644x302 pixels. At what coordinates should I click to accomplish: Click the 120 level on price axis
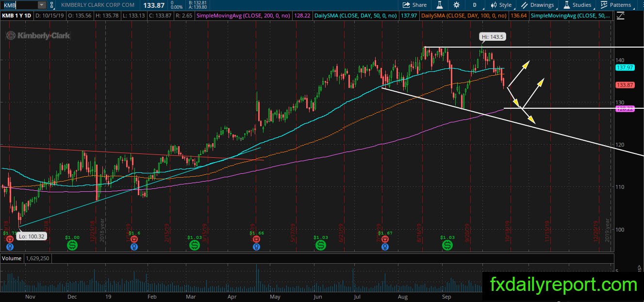(x=621, y=145)
